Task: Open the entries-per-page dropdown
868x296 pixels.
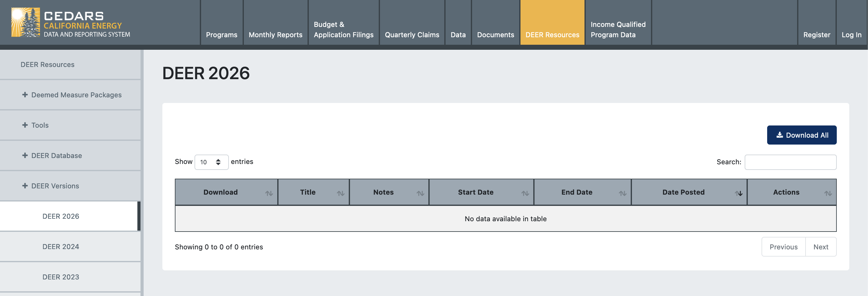Action: tap(211, 162)
